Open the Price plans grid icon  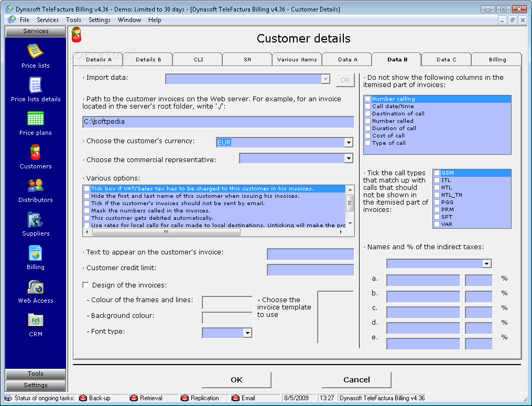coord(35,119)
